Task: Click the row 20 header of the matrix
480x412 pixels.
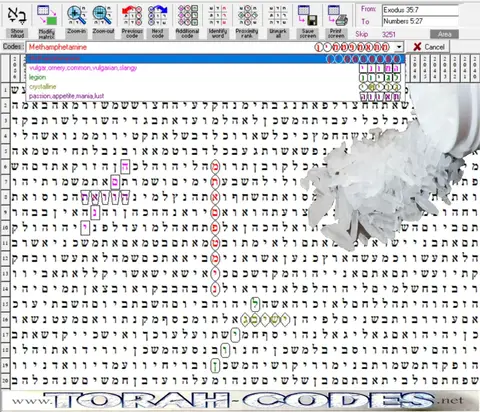Action: [5, 380]
